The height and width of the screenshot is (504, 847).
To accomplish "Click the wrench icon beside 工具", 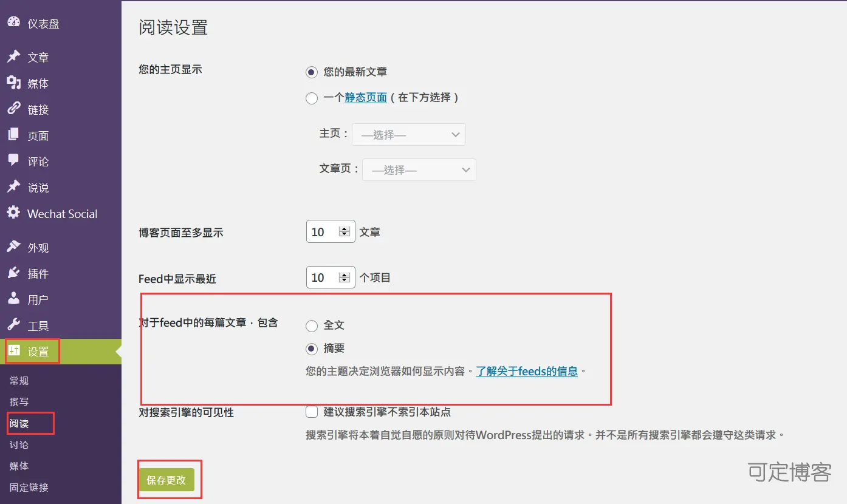I will click(13, 325).
